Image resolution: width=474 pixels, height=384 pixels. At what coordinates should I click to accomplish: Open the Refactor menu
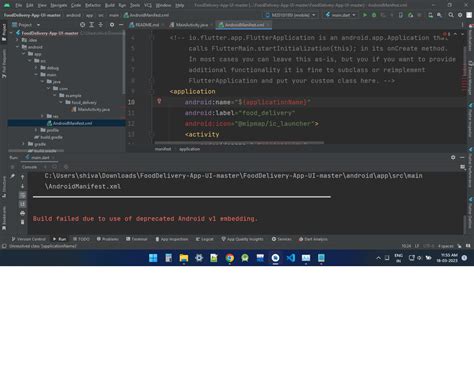(x=93, y=5)
